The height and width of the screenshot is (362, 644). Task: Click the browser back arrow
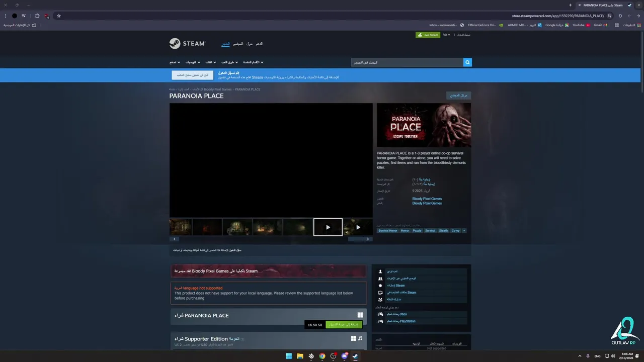tap(638, 16)
